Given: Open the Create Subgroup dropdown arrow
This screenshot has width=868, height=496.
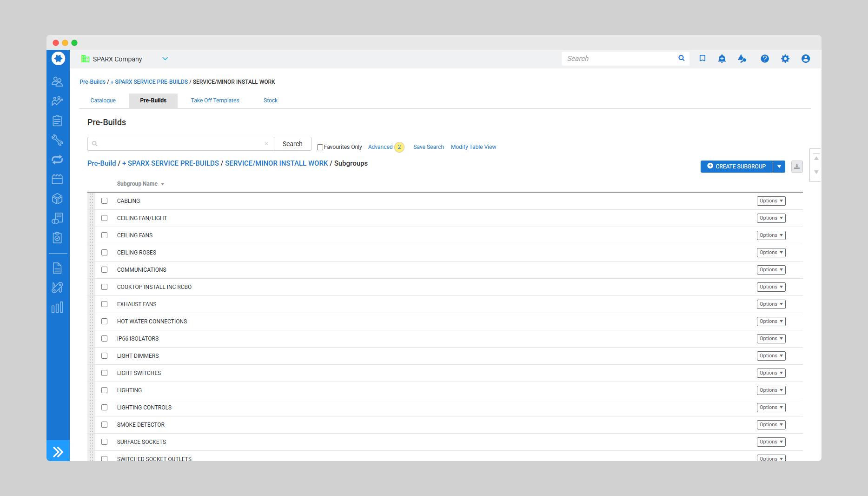Looking at the screenshot, I should 779,167.
